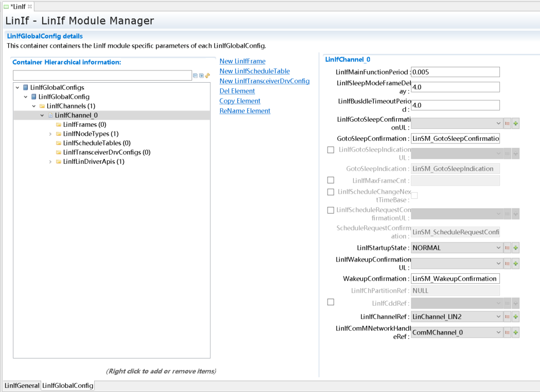Expand the LinIfNodeTypes tree node
Image resolution: width=540 pixels, height=392 pixels.
tap(50, 134)
